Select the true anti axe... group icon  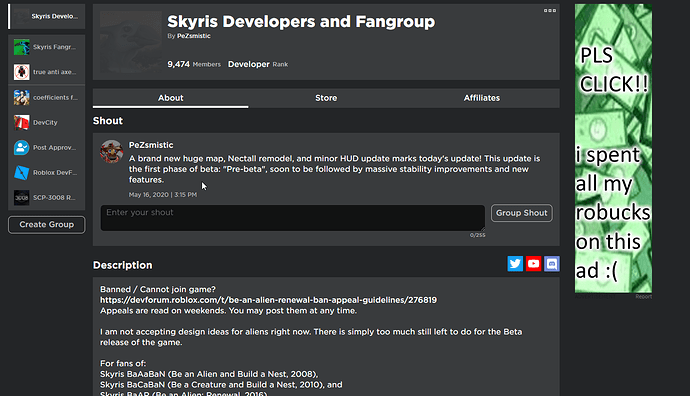click(x=21, y=72)
